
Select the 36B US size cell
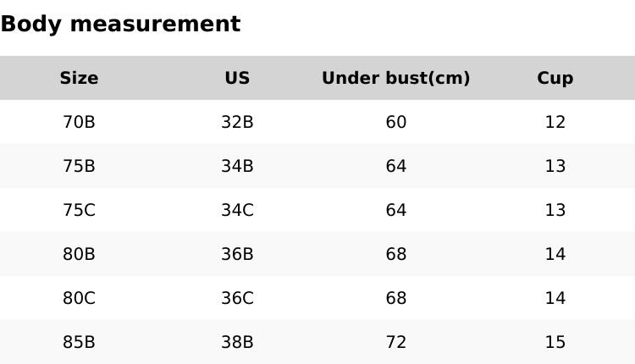237,254
